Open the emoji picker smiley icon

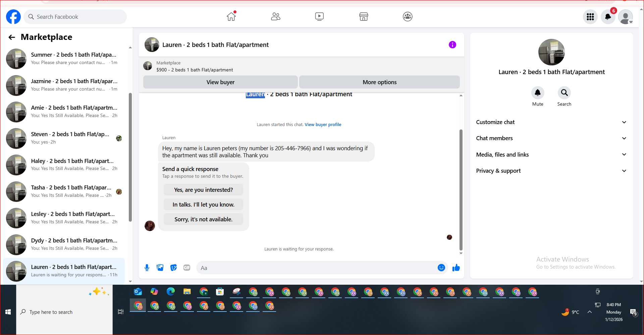(441, 268)
